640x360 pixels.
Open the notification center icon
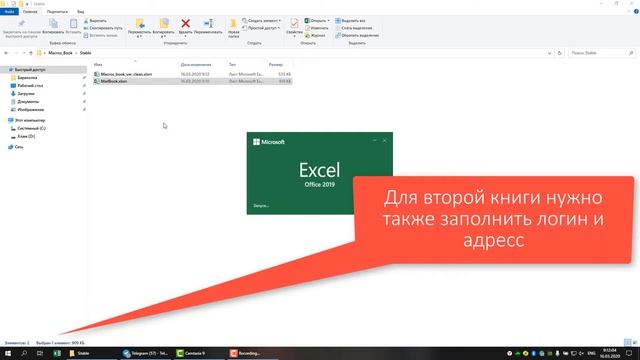(629, 353)
